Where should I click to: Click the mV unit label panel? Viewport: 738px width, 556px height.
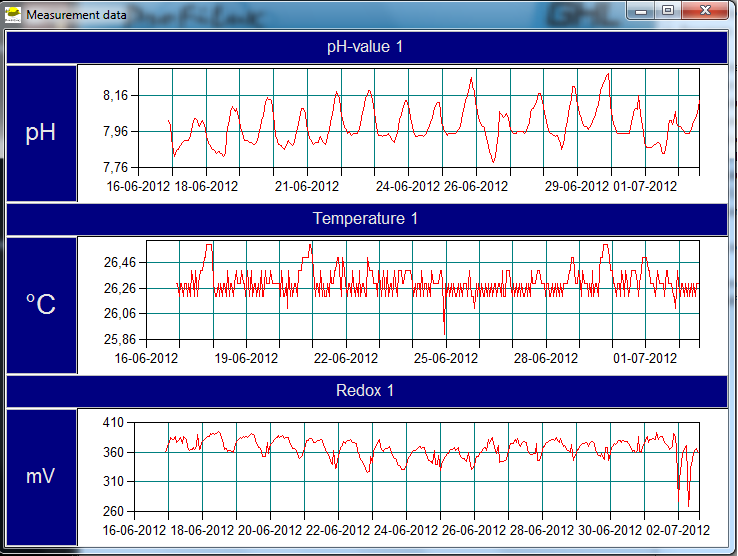(41, 477)
